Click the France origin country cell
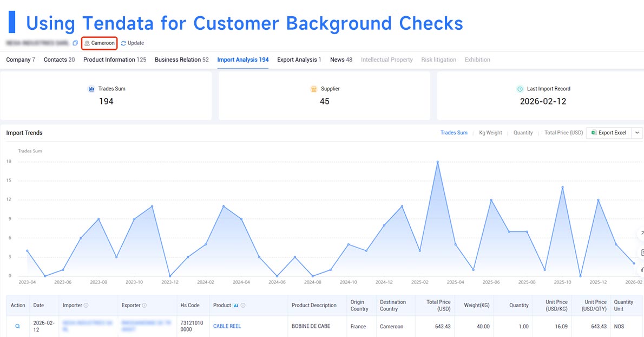 click(358, 326)
